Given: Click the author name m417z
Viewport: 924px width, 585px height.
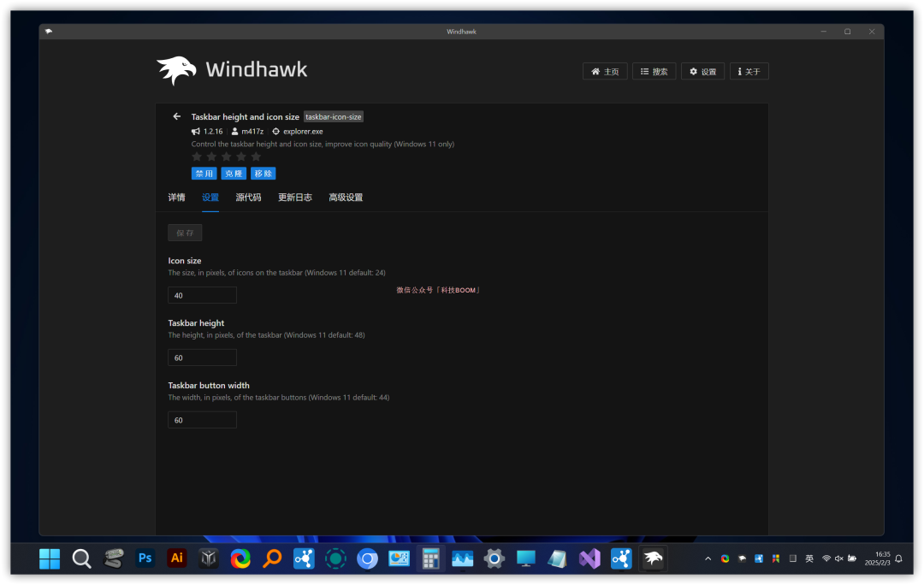Looking at the screenshot, I should 252,132.
